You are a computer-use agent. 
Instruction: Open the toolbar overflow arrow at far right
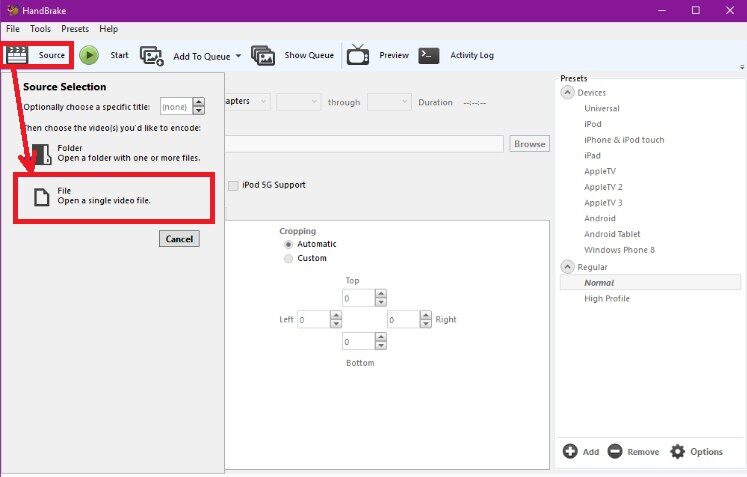pos(742,67)
